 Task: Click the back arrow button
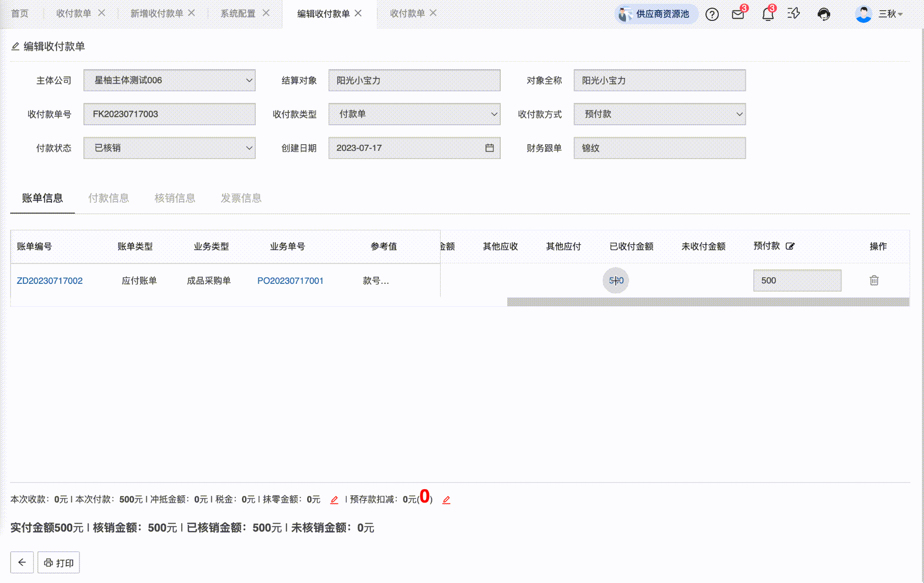22,563
